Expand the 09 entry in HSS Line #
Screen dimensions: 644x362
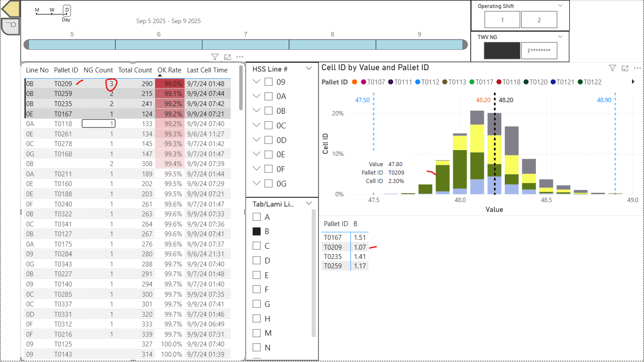[256, 81]
